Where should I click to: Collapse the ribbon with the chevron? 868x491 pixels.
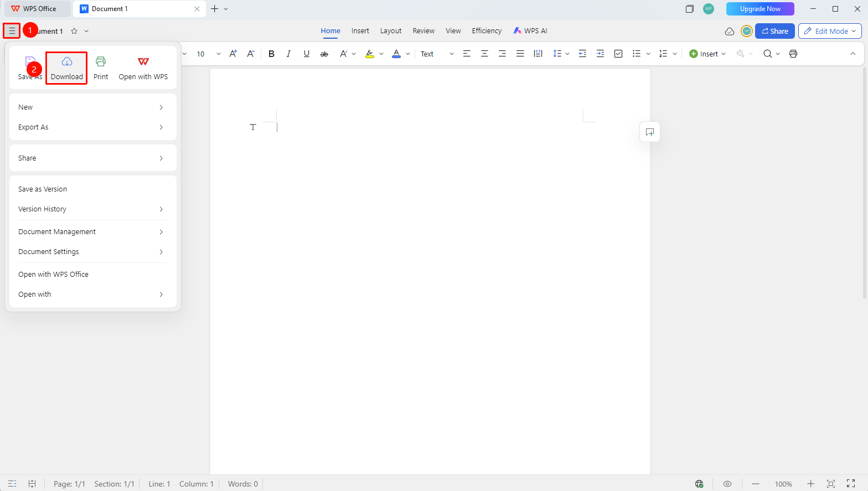[852, 54]
